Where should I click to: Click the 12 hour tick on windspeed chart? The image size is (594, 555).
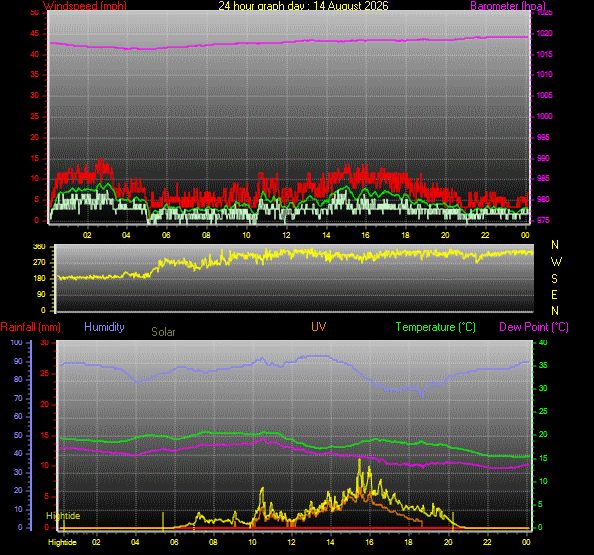[x=286, y=235]
